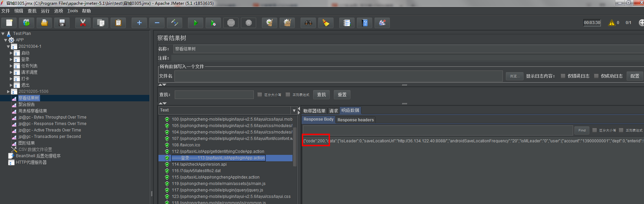Select 聚合报告 in the tree
The width and height of the screenshot is (644, 204).
(x=26, y=104)
